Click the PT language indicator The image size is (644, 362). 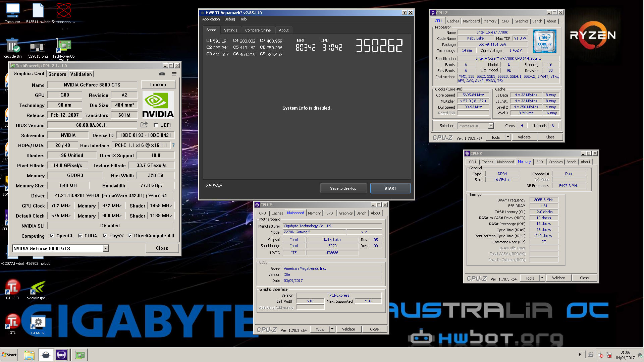[x=581, y=354]
